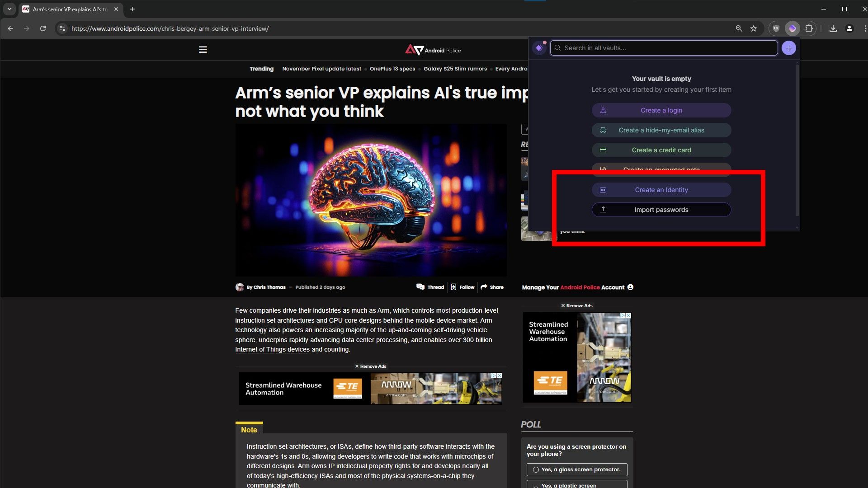
Task: Click the Create a login icon
Action: click(604, 110)
